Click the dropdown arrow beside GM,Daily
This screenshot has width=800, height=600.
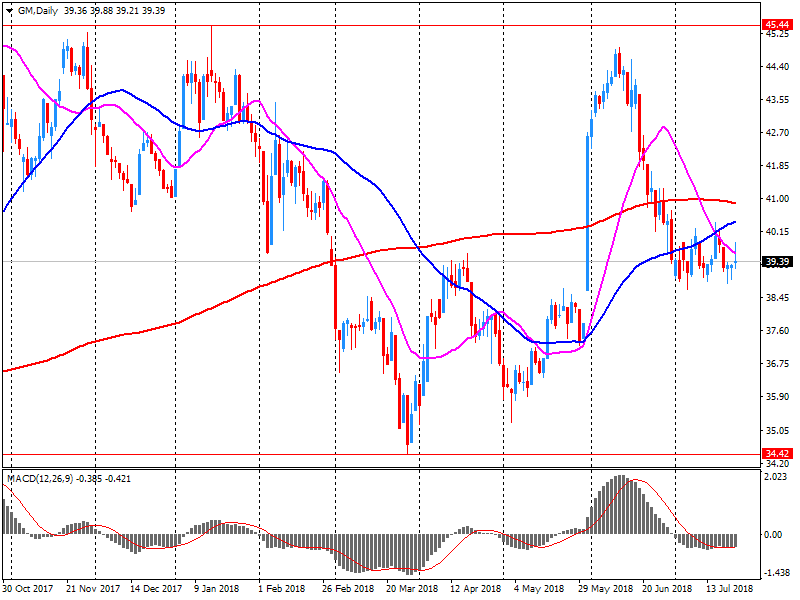tap(9, 11)
